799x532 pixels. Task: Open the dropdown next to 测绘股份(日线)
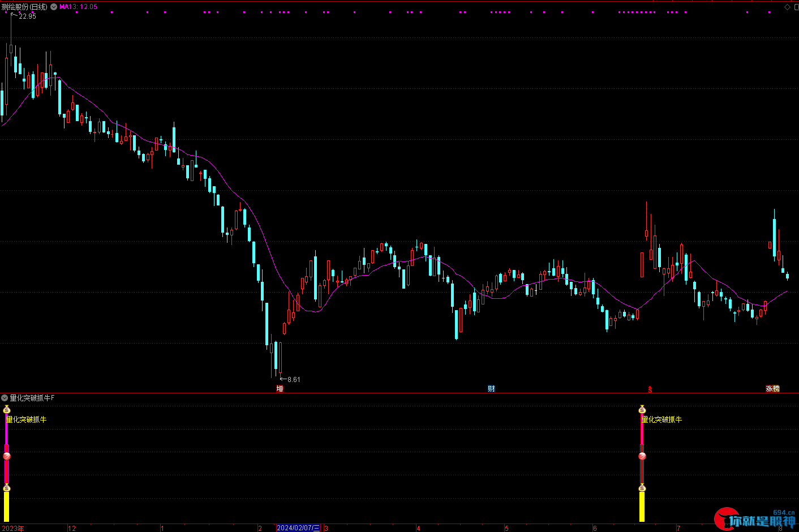pos(54,7)
